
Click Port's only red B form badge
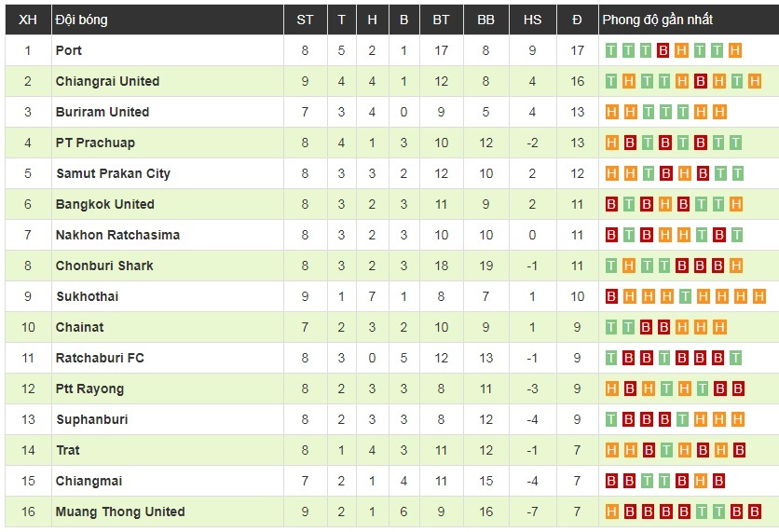(663, 50)
